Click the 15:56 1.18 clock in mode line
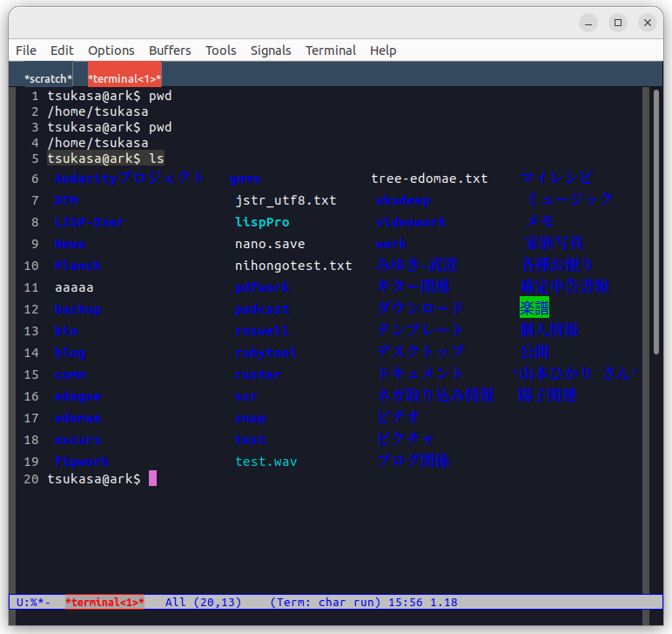Image resolution: width=672 pixels, height=634 pixels. point(422,603)
